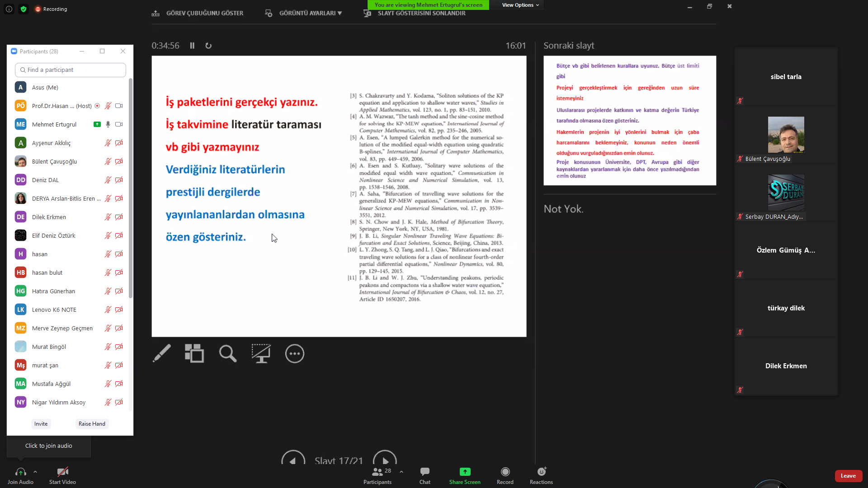This screenshot has width=868, height=488.
Task: Click the magnifier zoom icon below slide
Action: pos(227,353)
